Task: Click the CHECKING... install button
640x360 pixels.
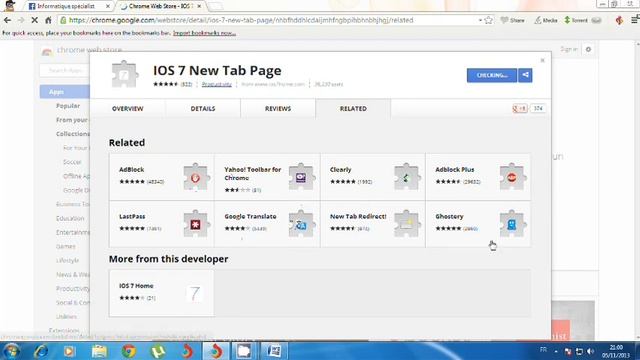Action: [492, 75]
